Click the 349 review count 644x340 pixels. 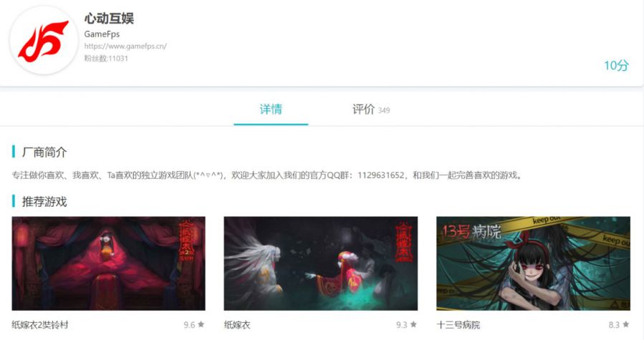tap(384, 110)
